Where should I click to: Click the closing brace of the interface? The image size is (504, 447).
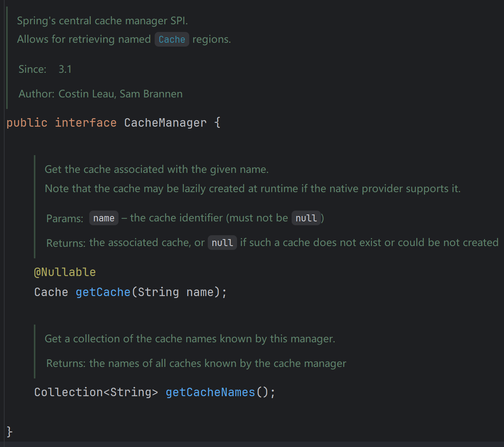click(10, 432)
